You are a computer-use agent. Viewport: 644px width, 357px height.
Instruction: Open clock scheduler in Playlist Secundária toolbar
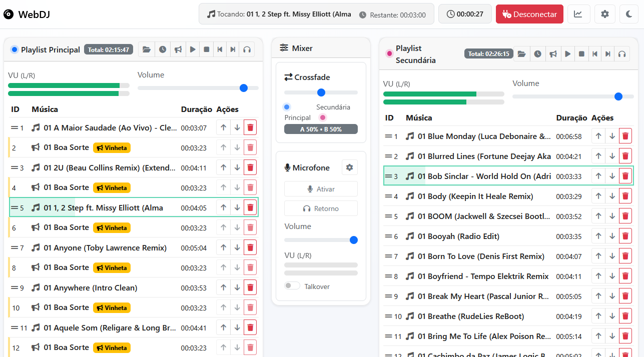[537, 54]
